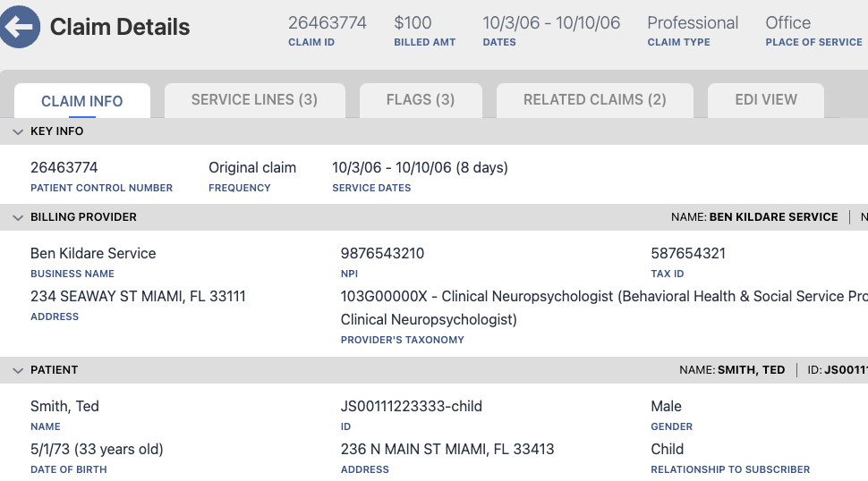The height and width of the screenshot is (481, 868).
Task: Collapse the KEY INFO section chevron
Action: tap(18, 131)
